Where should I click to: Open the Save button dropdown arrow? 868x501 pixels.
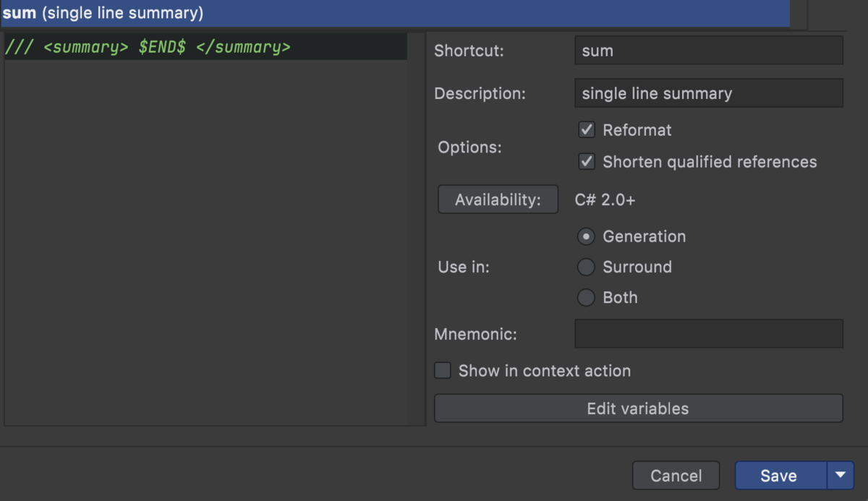pyautogui.click(x=840, y=476)
